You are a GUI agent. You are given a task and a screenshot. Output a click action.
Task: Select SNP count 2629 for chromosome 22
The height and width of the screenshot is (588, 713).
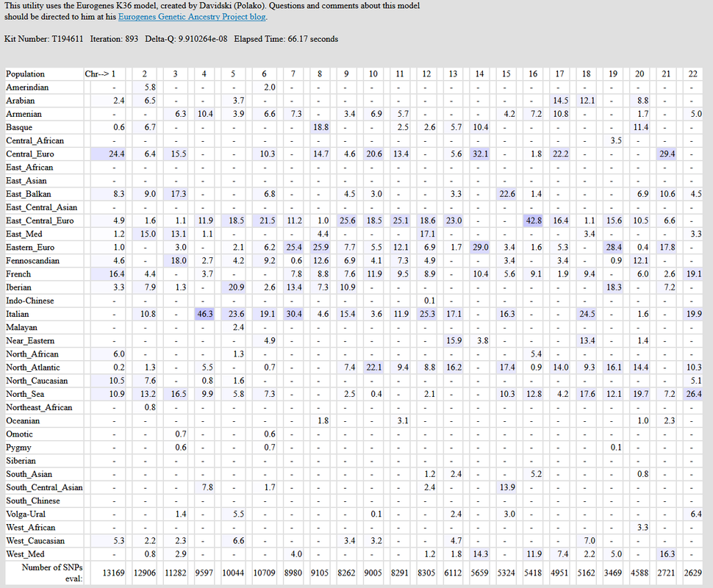point(692,573)
